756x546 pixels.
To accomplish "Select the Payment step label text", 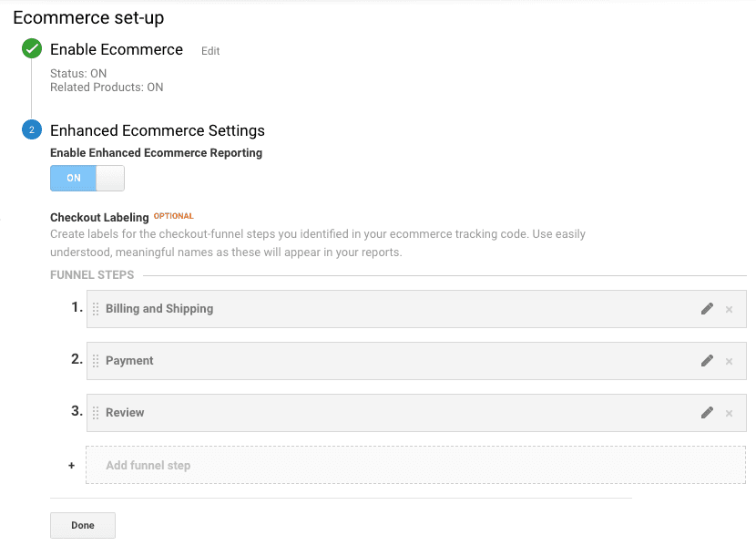I will [x=128, y=361].
